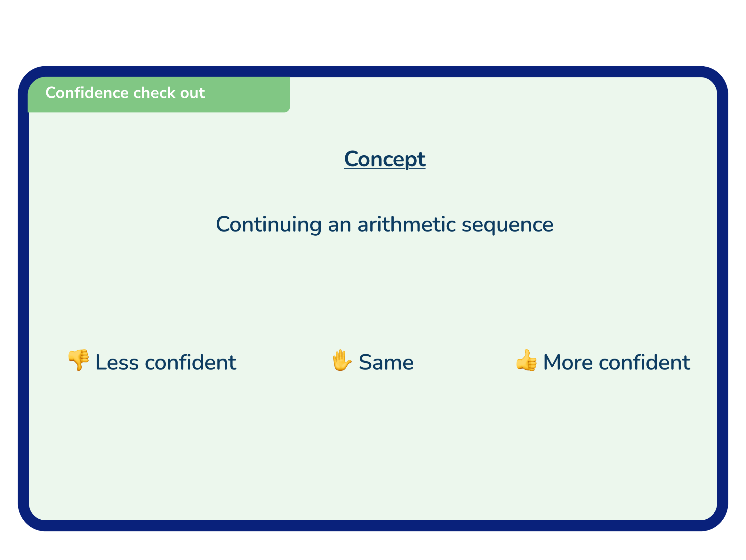746x560 pixels.
Task: Click the thumbs-up emoji icon
Action: pyautogui.click(x=526, y=360)
